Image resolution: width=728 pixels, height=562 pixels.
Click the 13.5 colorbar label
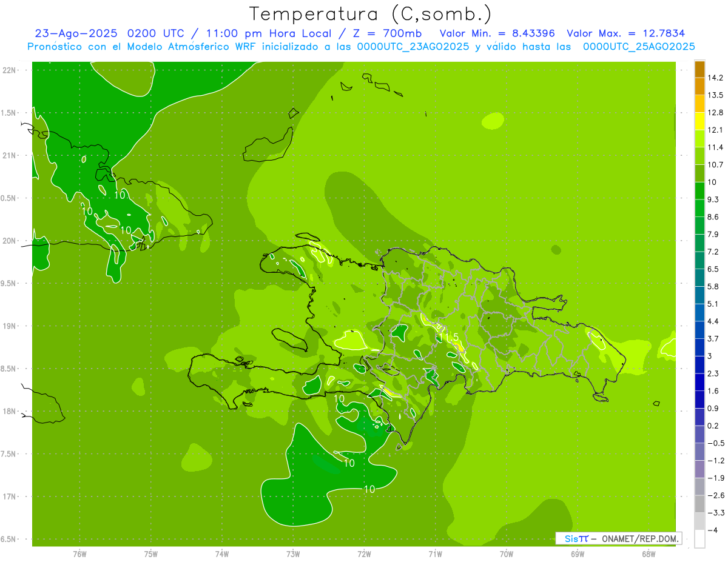[x=715, y=95]
